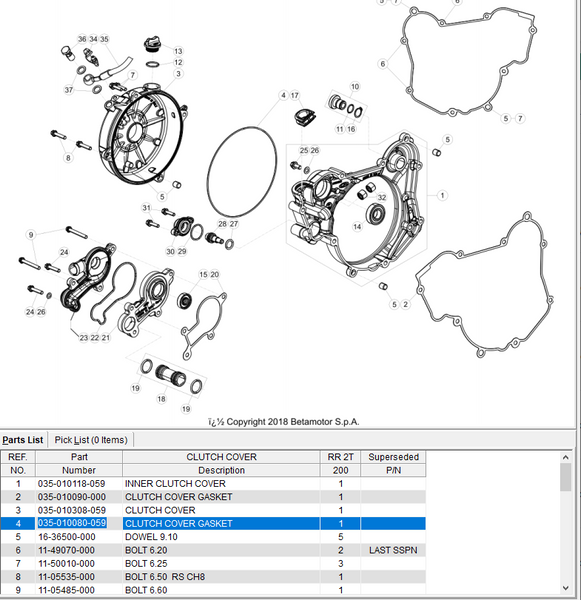Click callout number 10 in diagram

[355, 86]
